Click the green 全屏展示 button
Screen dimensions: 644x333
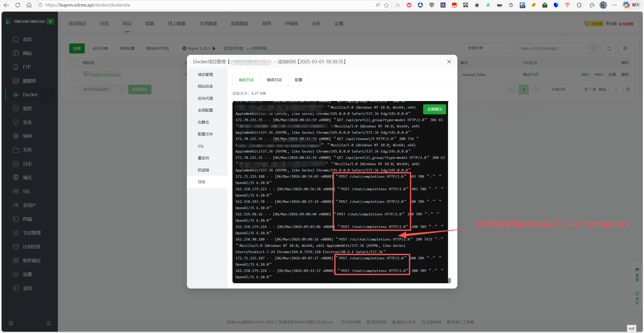434,109
